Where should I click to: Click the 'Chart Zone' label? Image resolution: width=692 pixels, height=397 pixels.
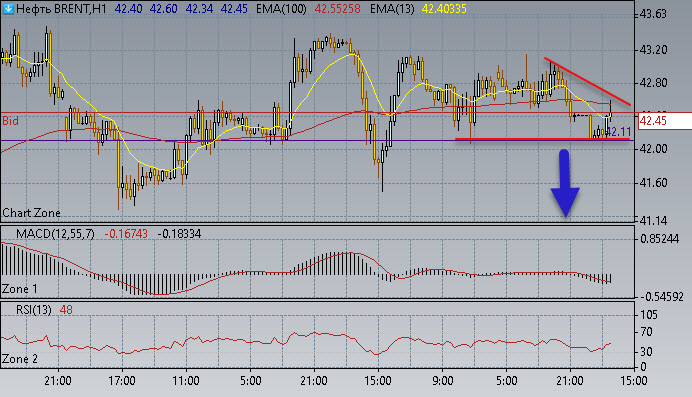(x=31, y=213)
